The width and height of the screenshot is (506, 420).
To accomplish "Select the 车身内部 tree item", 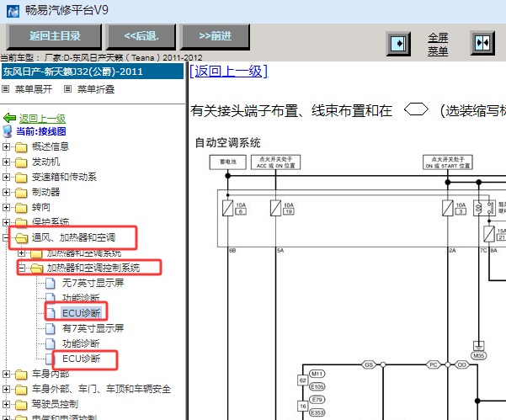I will pyautogui.click(x=51, y=374).
